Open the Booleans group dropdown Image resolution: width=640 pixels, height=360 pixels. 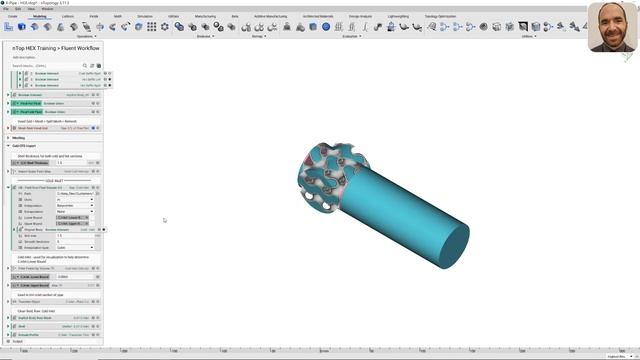[205, 36]
